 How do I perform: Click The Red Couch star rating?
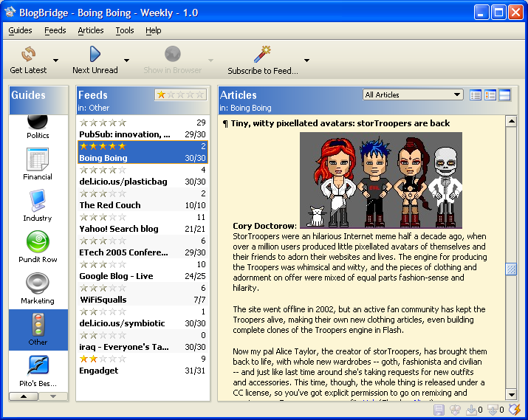(103, 193)
